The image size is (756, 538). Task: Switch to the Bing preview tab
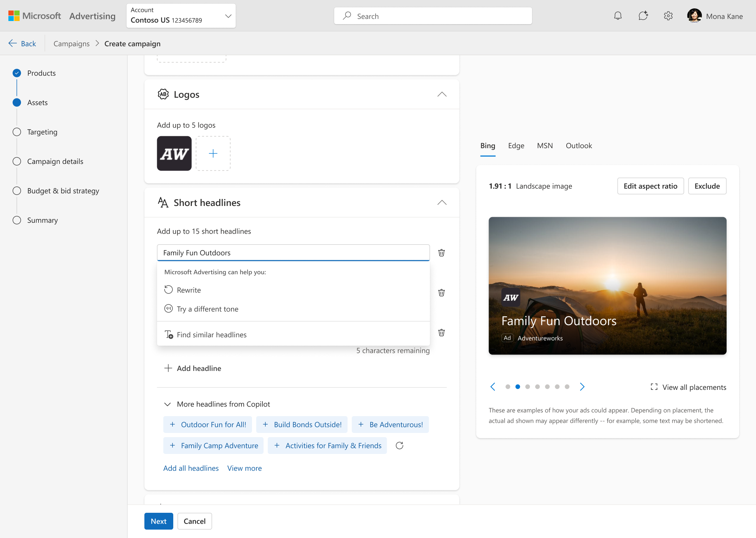coord(488,146)
